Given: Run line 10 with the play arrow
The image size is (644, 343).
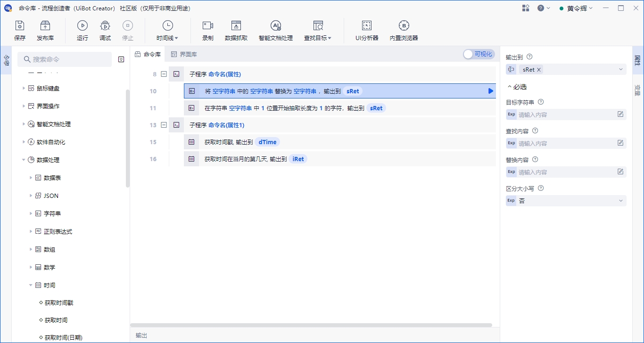Looking at the screenshot, I should (490, 91).
